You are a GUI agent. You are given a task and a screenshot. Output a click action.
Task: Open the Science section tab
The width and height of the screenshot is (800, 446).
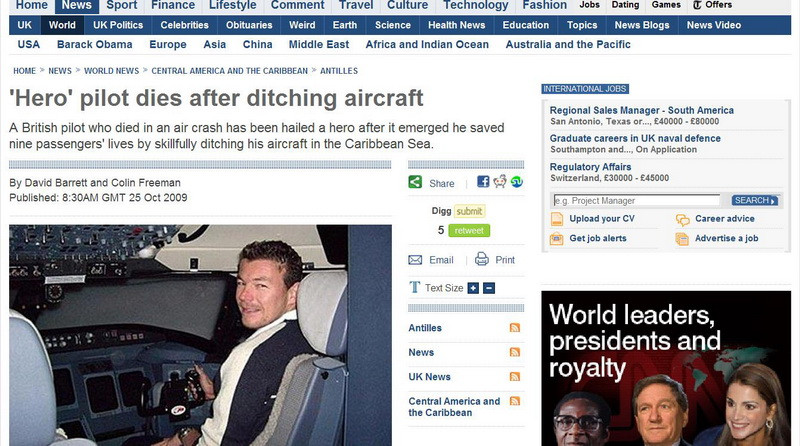392,25
